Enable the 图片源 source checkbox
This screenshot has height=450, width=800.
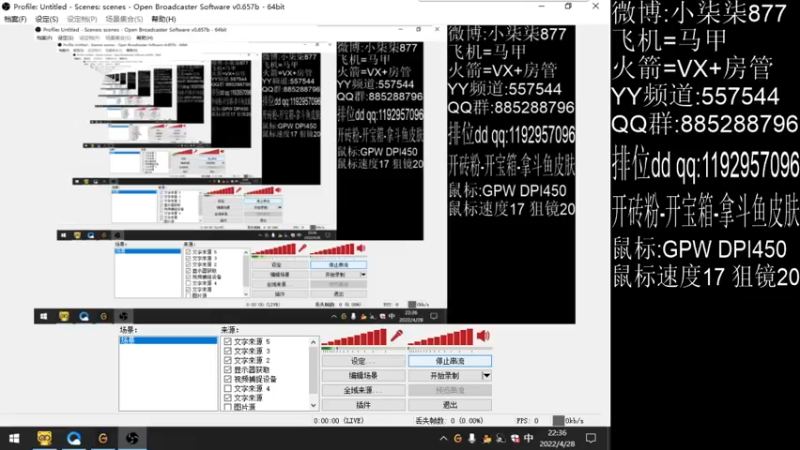[x=228, y=407]
